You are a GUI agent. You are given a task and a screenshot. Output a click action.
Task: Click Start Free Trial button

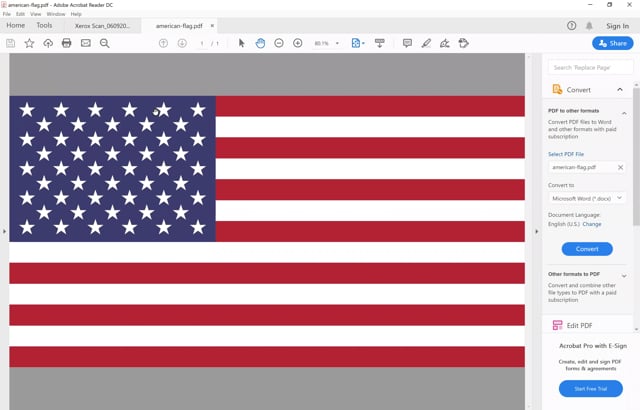coord(591,389)
